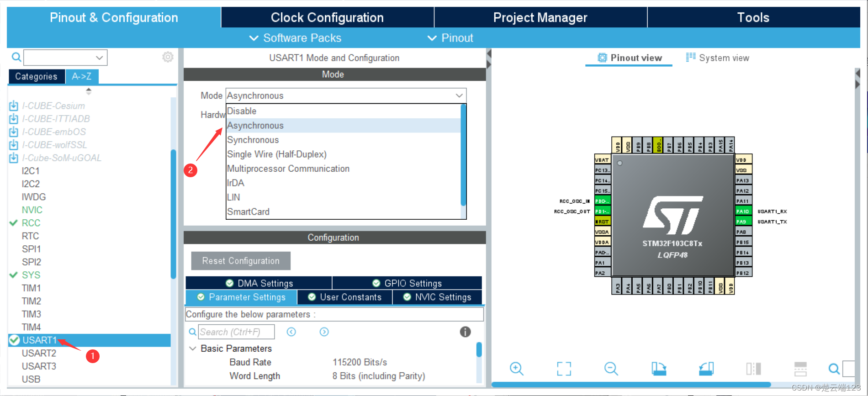Select the Pinout & Configuration tab
Image resolution: width=868 pixels, height=396 pixels.
tap(114, 17)
